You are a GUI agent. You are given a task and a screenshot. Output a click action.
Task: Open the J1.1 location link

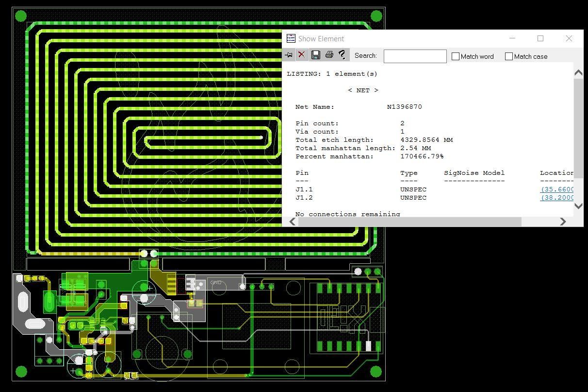[x=557, y=189]
